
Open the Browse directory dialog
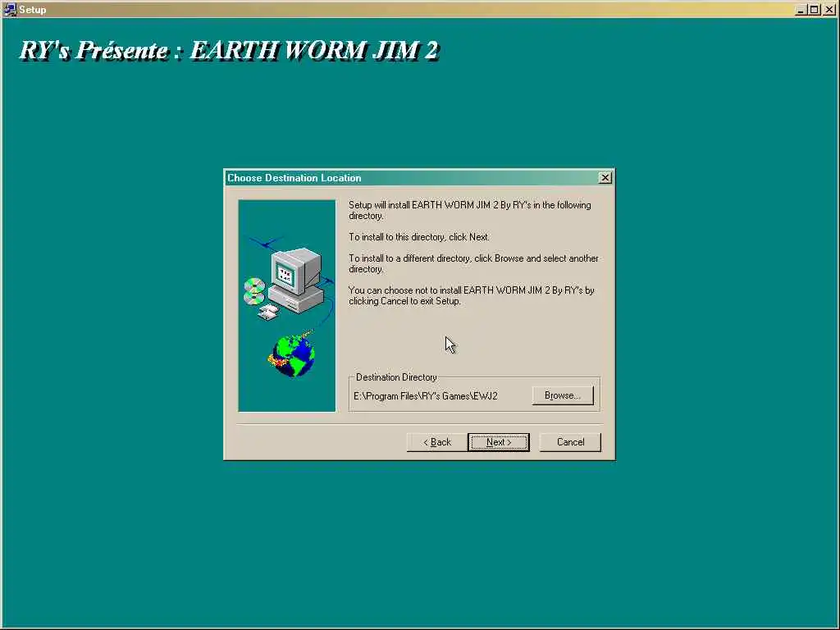(x=563, y=395)
